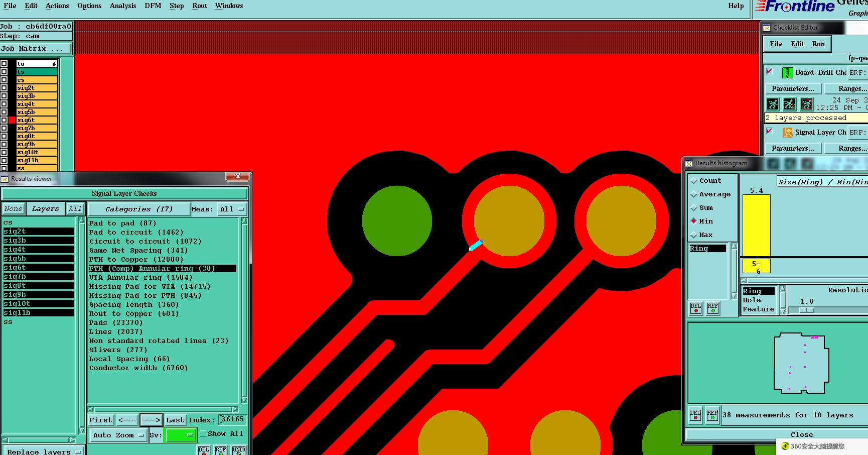
Task: Select the Average radio option
Action: pyautogui.click(x=694, y=194)
